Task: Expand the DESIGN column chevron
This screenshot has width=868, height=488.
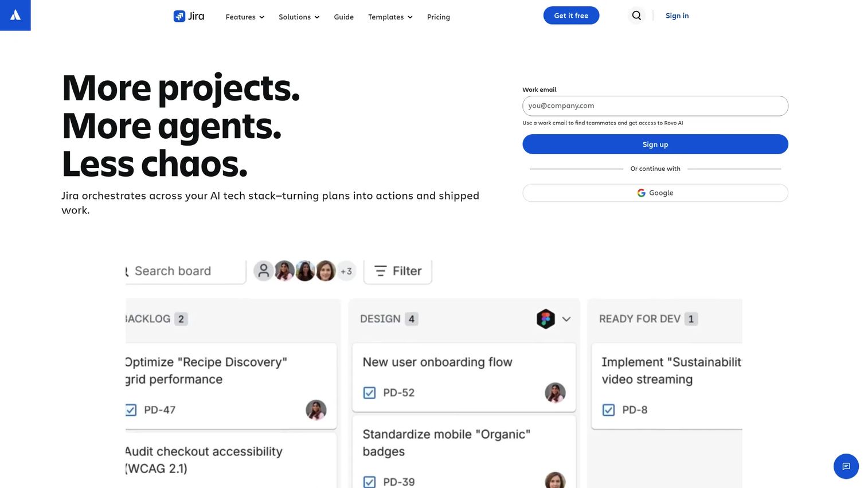Action: tap(566, 319)
